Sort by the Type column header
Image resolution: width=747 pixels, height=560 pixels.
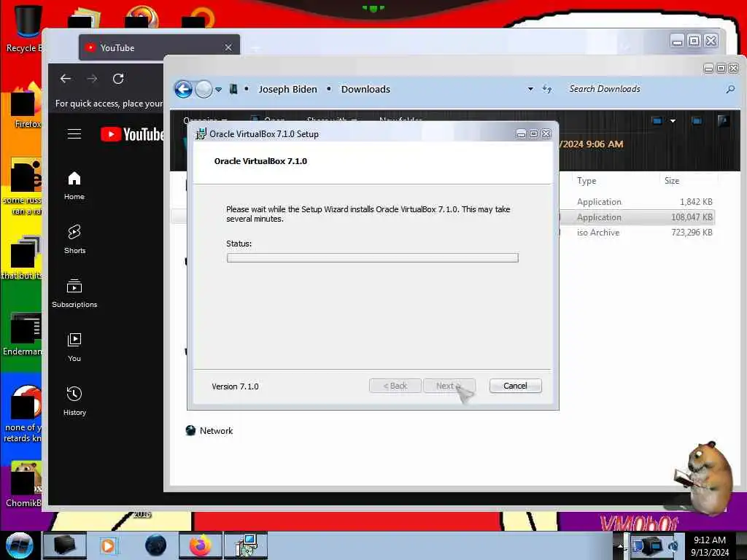587,181
